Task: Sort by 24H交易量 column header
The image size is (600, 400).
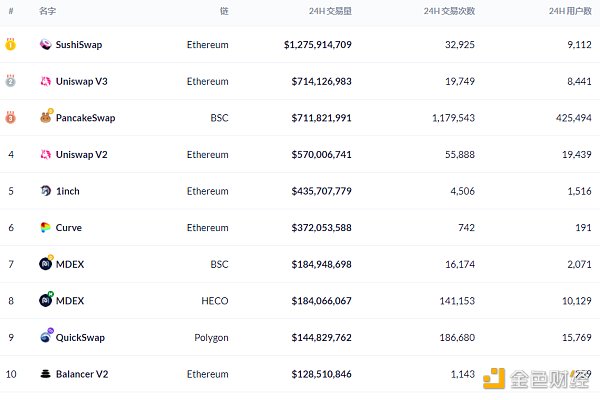Action: coord(330,11)
